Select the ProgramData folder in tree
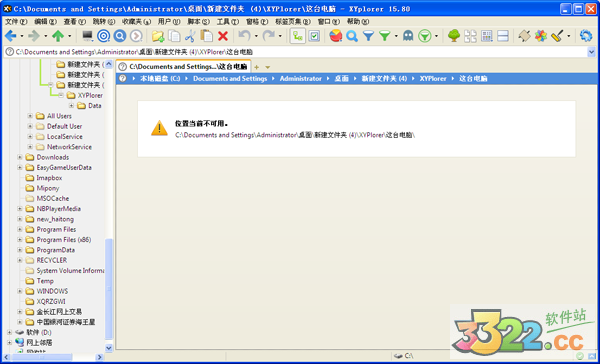600x364 pixels. (x=55, y=250)
